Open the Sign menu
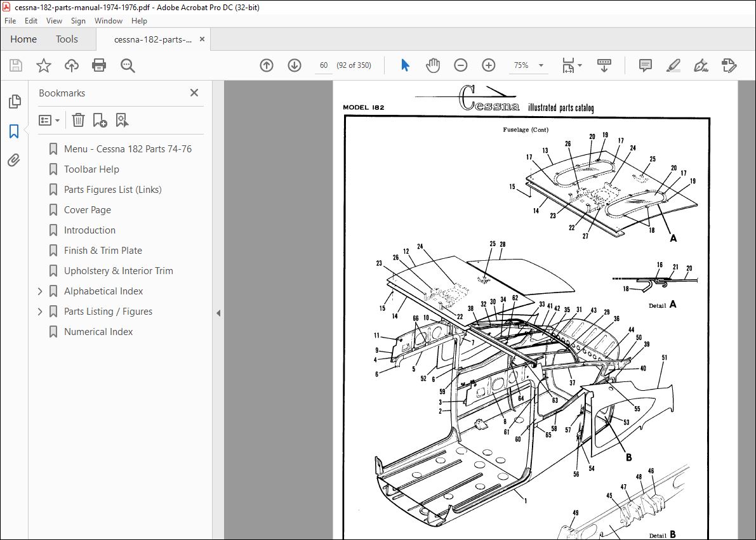Viewport: 756px width, 540px height. pos(78,21)
